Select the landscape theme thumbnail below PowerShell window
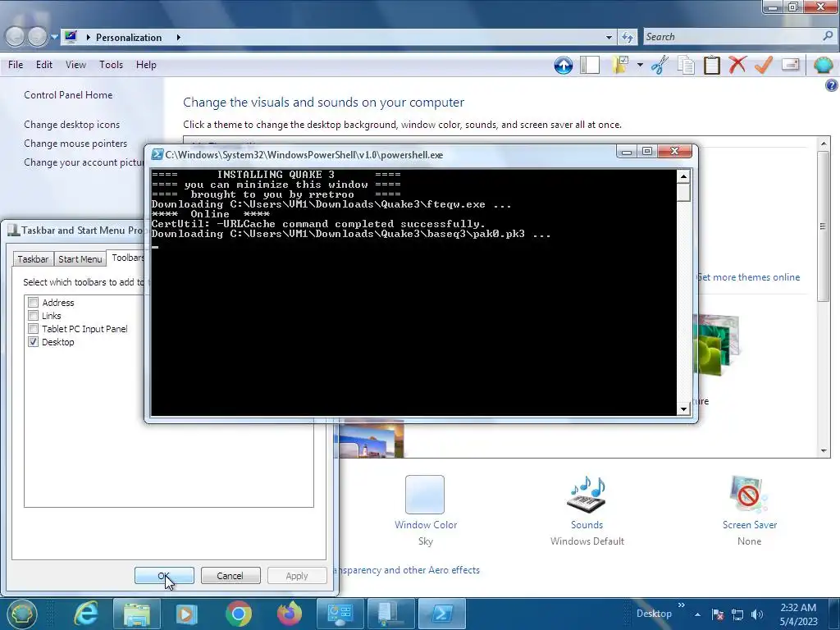The height and width of the screenshot is (630, 840). [372, 440]
